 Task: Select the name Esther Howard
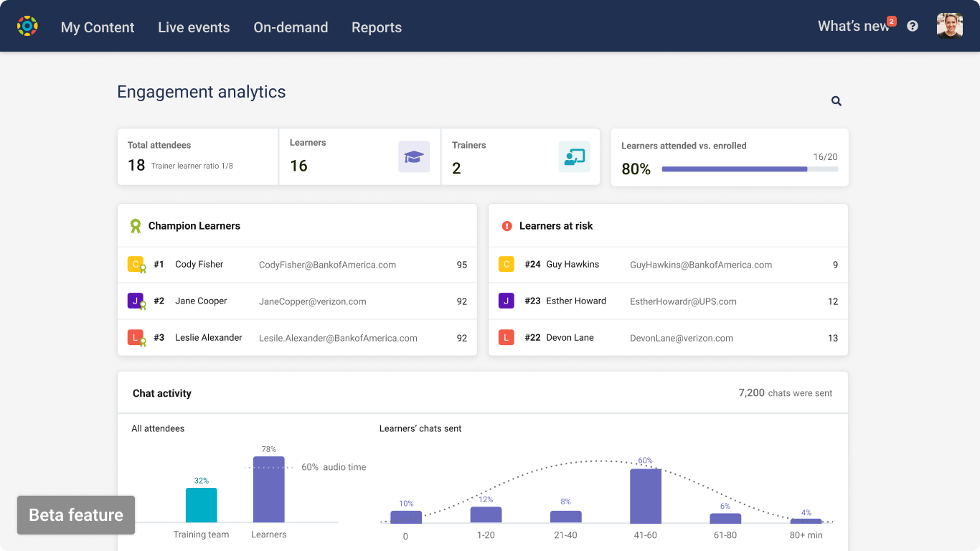pos(576,301)
